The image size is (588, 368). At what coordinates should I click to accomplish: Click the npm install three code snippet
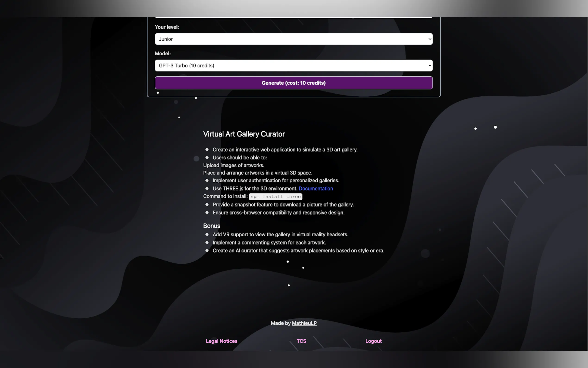click(275, 197)
